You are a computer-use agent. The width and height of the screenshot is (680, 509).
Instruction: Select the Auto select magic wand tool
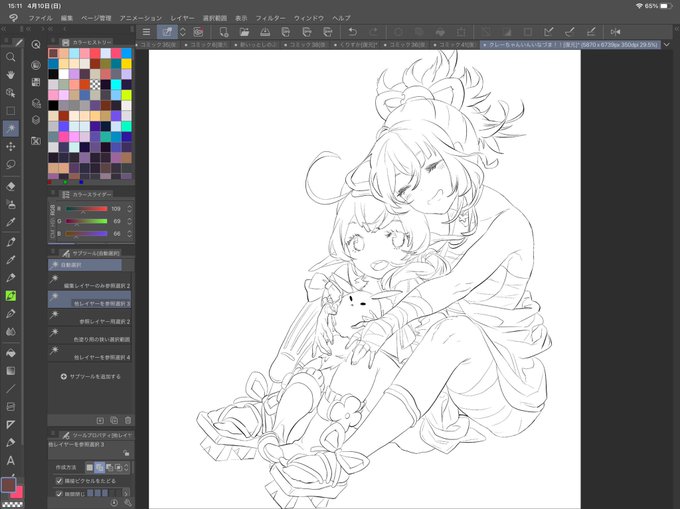(11, 128)
